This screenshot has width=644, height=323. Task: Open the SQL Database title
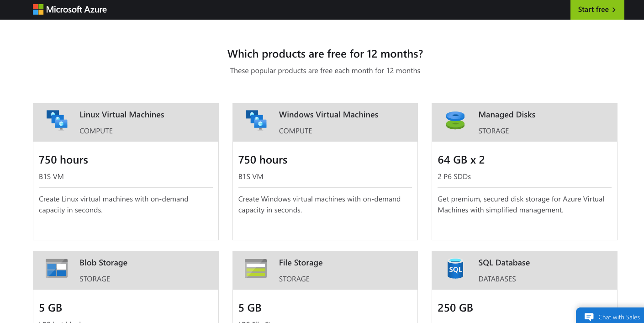click(504, 263)
